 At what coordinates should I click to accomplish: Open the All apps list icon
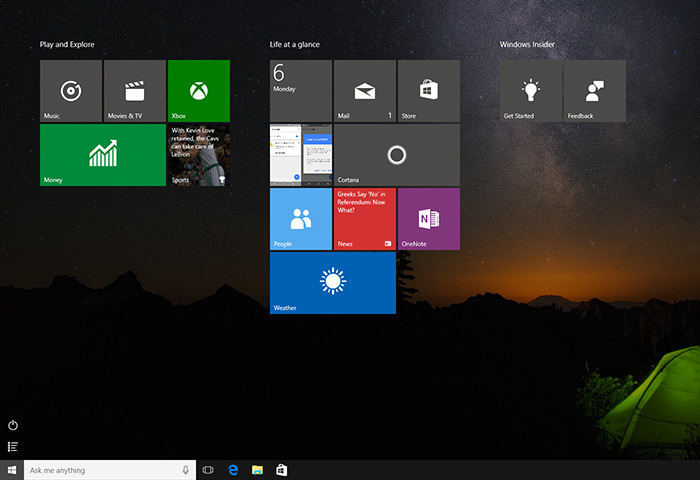click(13, 447)
